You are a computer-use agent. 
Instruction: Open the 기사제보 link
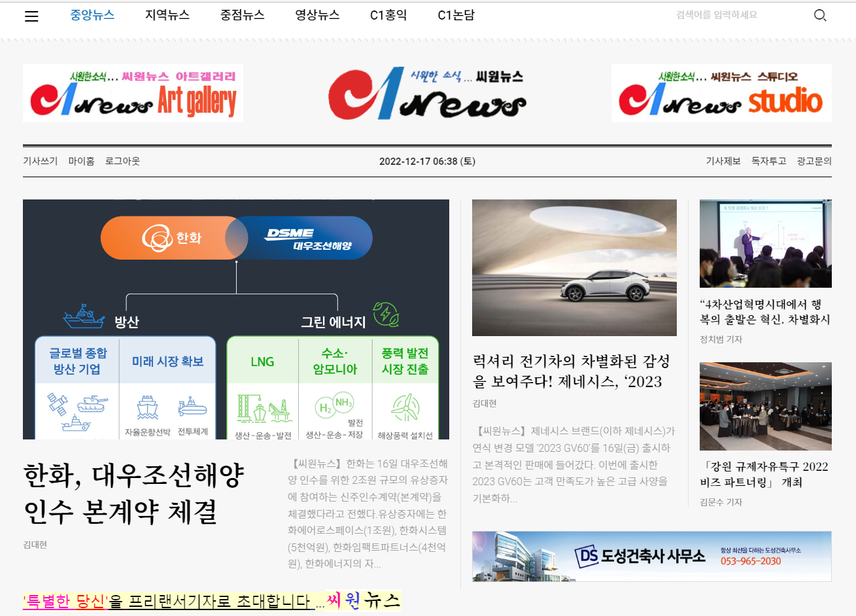pos(723,161)
